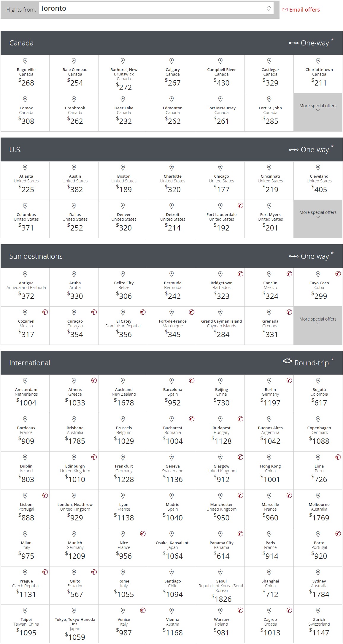Image resolution: width=343 pixels, height=644 pixels.
Task: Click the Sydney Australia $1784 tile
Action: [318, 585]
